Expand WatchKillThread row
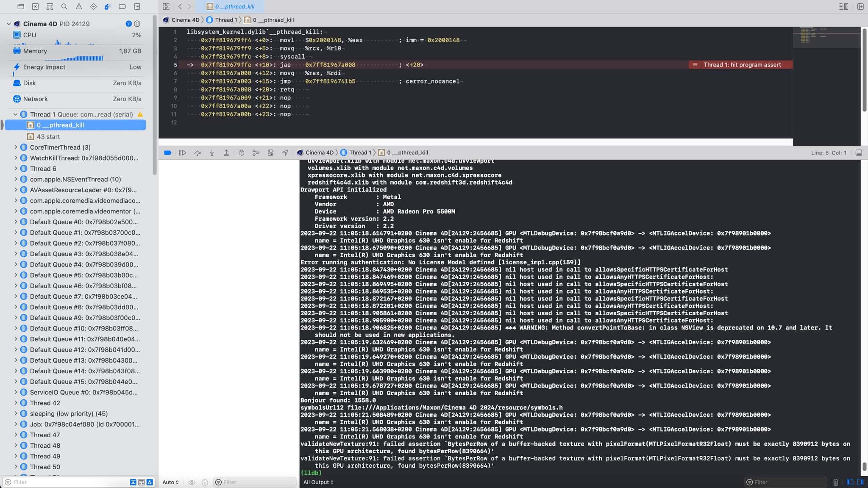The width and height of the screenshot is (868, 488). pyautogui.click(x=16, y=158)
